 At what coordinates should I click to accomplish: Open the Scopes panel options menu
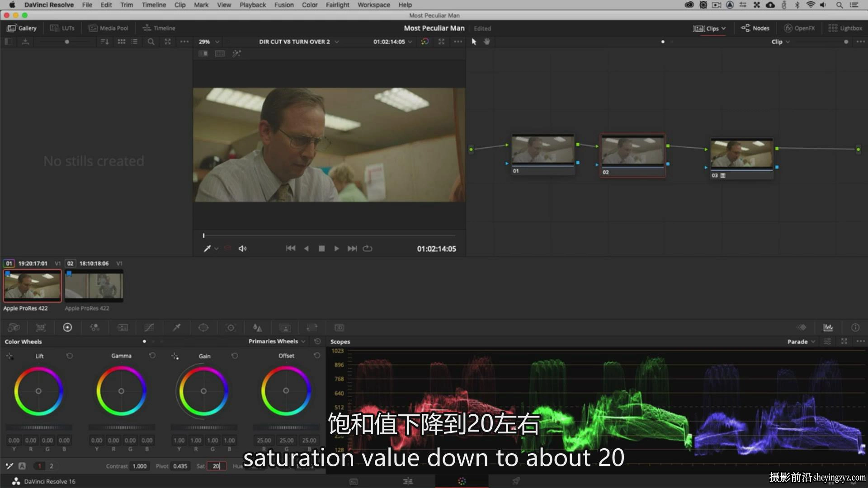[860, 342]
